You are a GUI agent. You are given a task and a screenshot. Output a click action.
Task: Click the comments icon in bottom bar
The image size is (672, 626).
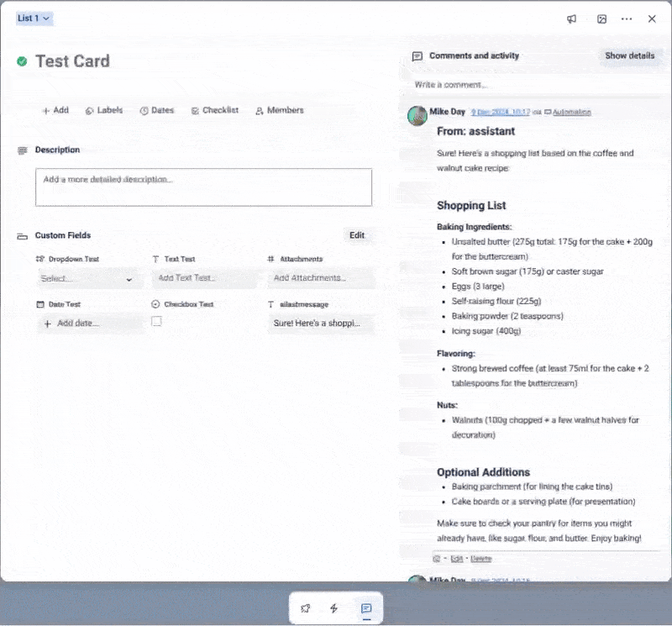pyautogui.click(x=366, y=608)
